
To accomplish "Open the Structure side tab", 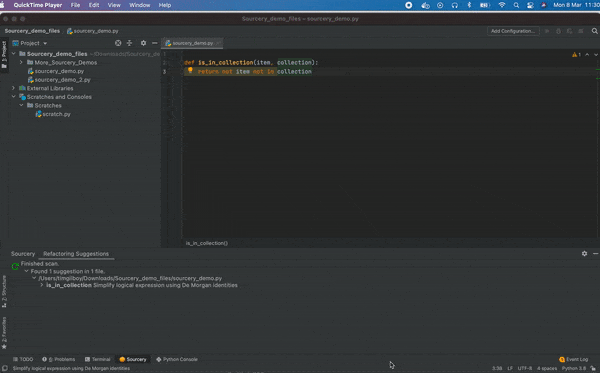I will pyautogui.click(x=4, y=292).
